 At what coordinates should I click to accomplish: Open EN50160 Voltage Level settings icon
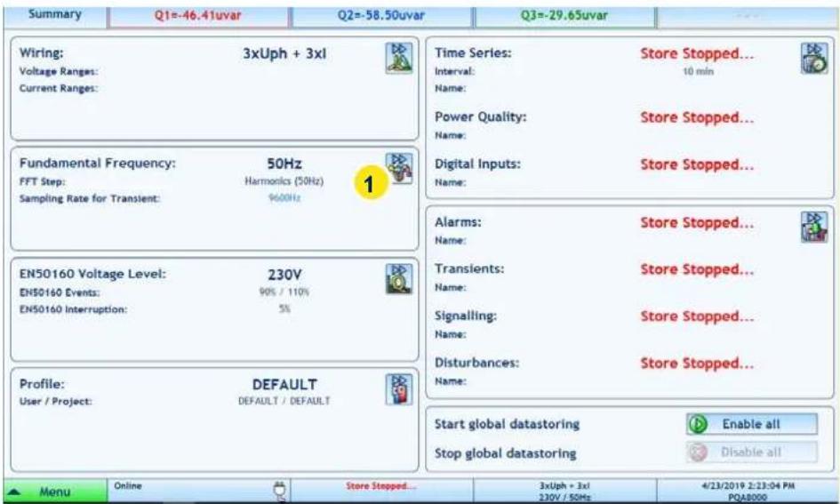398,279
